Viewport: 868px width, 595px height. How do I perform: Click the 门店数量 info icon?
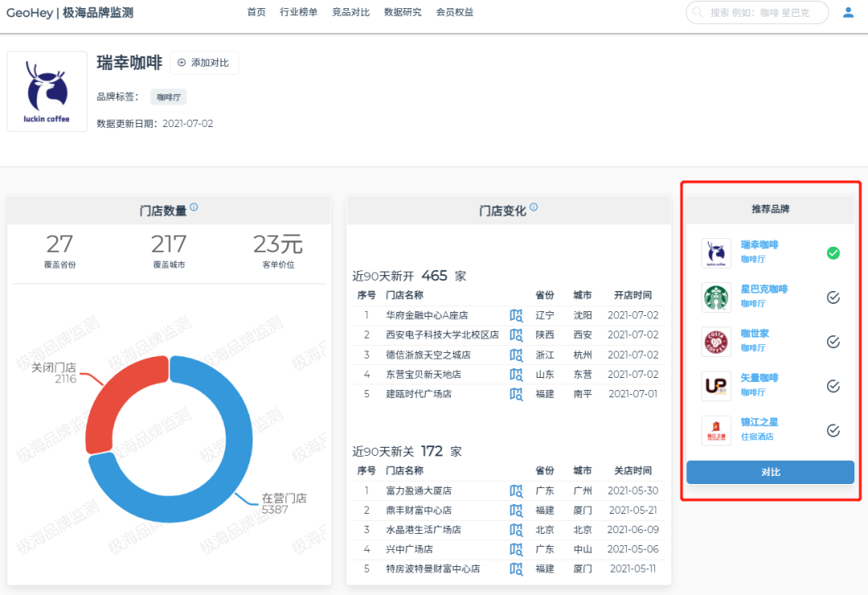point(194,207)
